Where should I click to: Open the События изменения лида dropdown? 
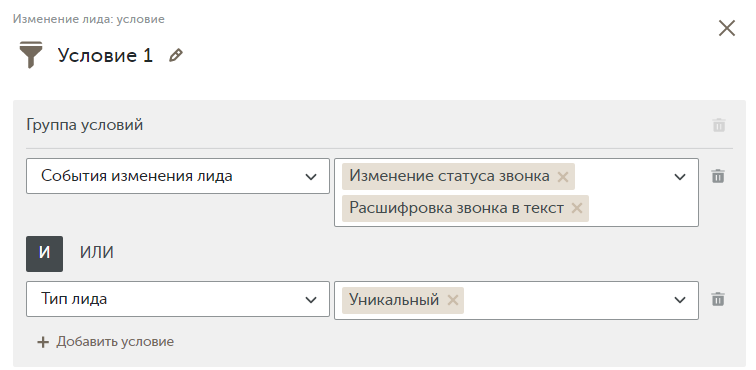click(178, 176)
